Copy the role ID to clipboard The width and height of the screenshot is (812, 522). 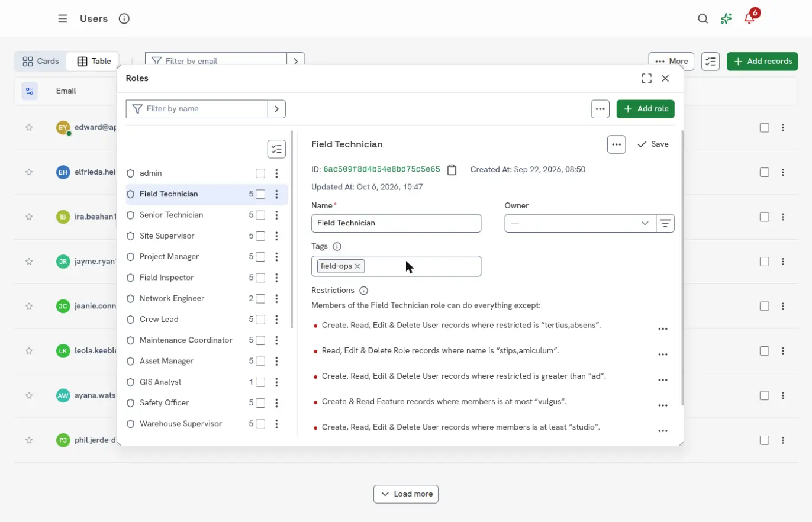pos(452,170)
